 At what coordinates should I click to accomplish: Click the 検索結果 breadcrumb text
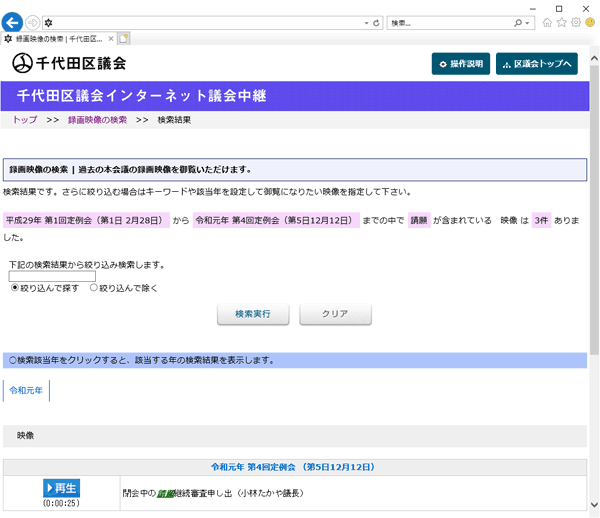point(174,120)
